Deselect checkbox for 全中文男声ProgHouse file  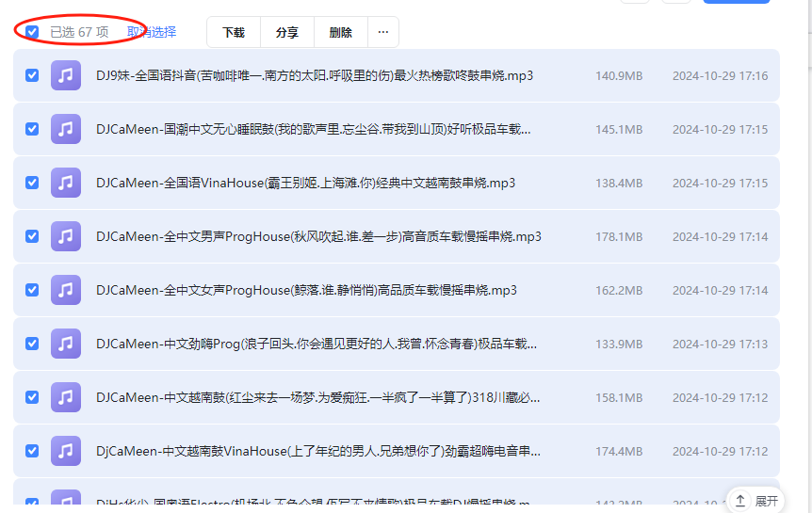click(x=32, y=236)
